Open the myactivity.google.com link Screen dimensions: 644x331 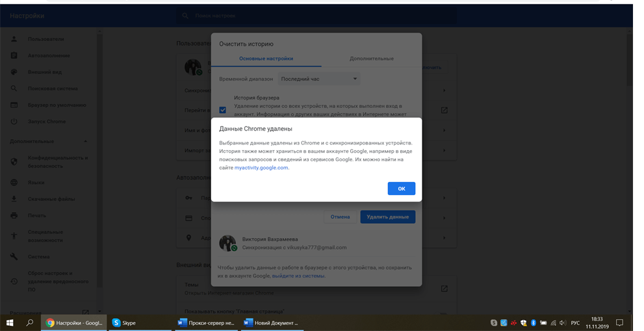click(x=261, y=168)
